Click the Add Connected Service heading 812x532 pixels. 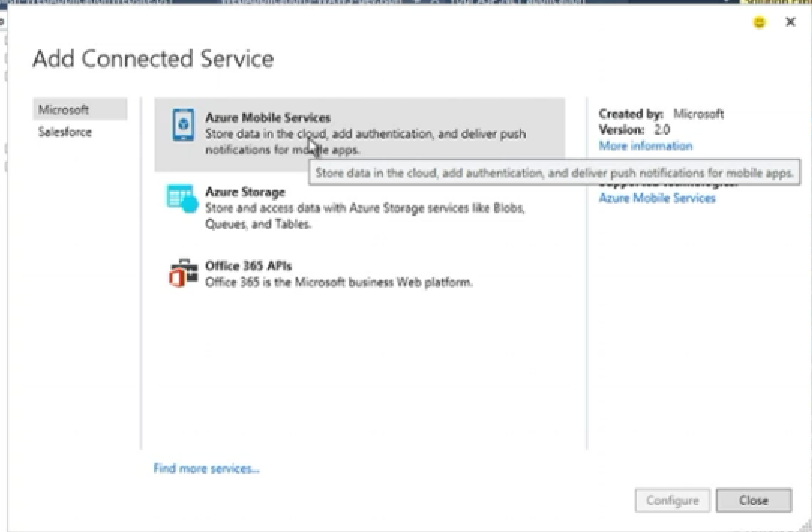153,59
